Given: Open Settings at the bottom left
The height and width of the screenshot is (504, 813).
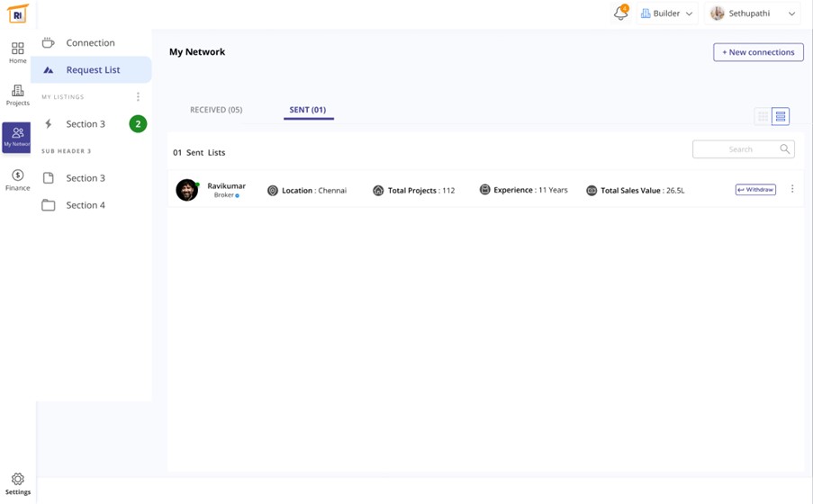Looking at the screenshot, I should (x=17, y=483).
